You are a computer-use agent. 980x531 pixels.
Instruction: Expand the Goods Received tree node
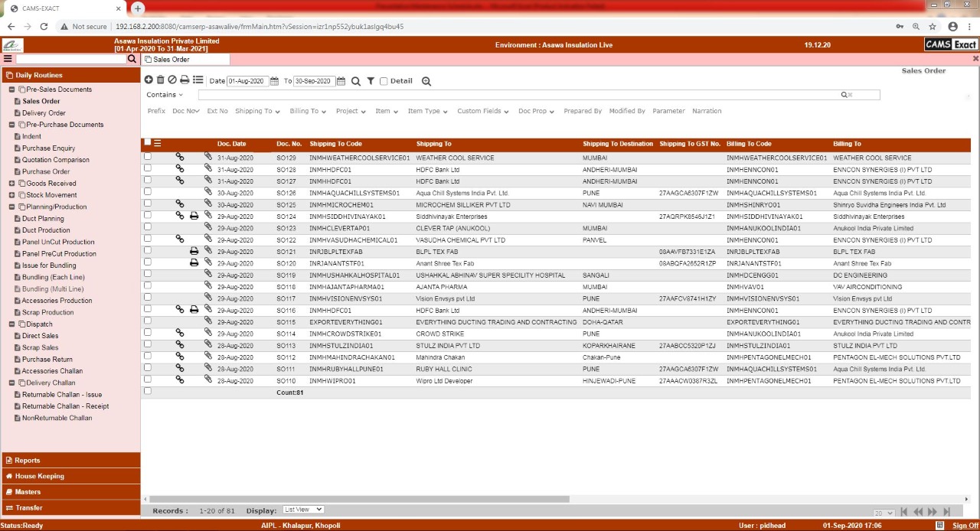coord(12,184)
